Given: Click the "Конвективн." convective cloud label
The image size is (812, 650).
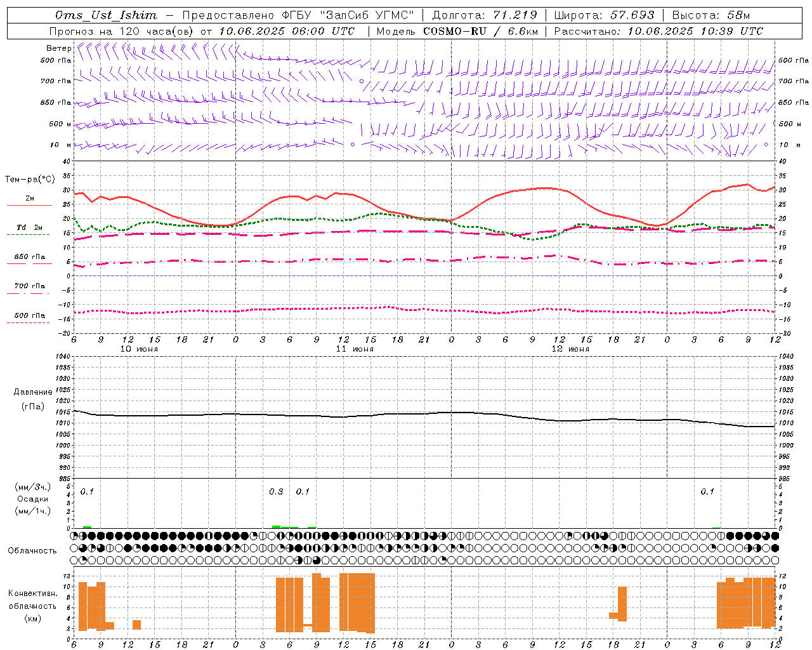Looking at the screenshot, I should tap(32, 594).
